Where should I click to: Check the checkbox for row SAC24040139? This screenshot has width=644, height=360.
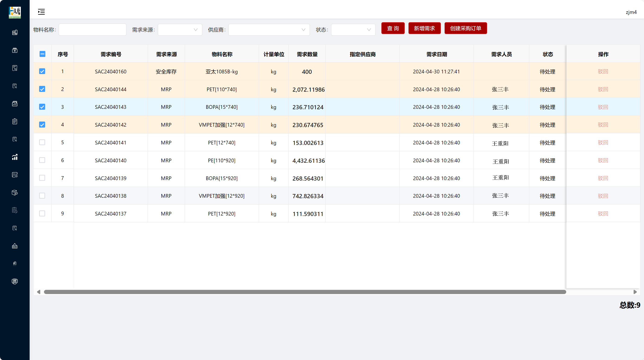pos(42,178)
